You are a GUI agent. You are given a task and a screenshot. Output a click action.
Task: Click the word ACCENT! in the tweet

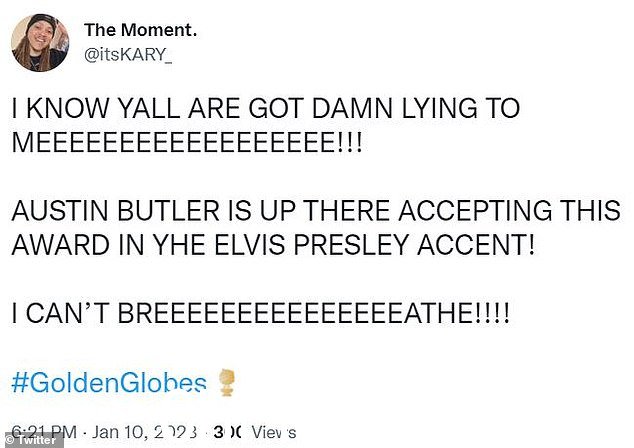476,245
